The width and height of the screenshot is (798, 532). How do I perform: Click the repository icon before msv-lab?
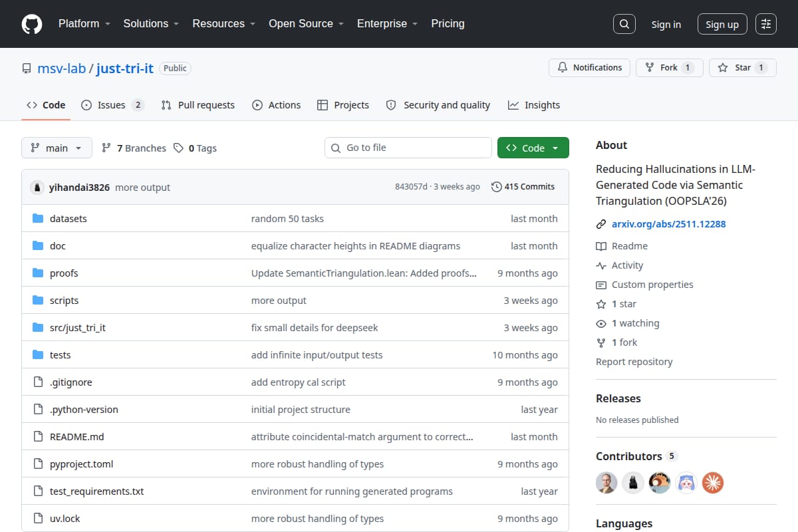[x=27, y=68]
